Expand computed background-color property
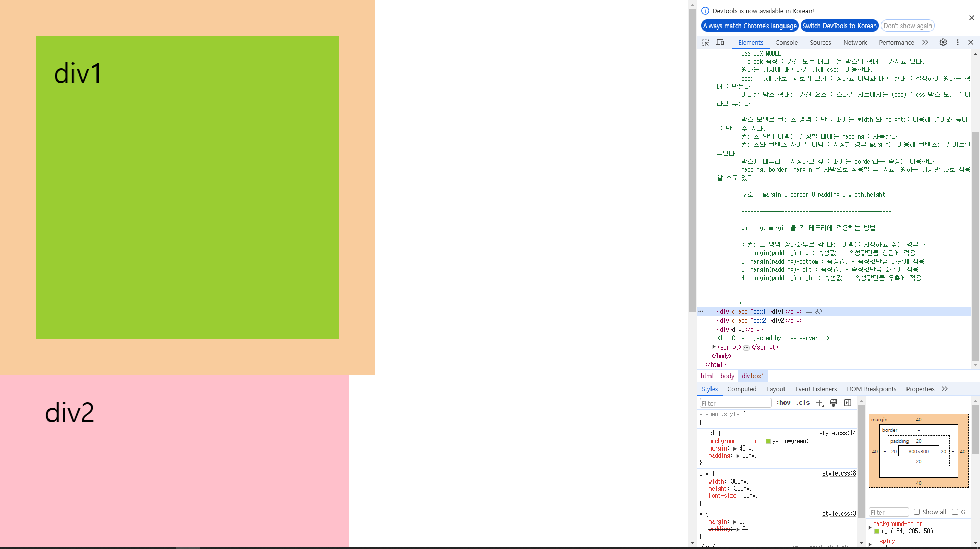 870,527
